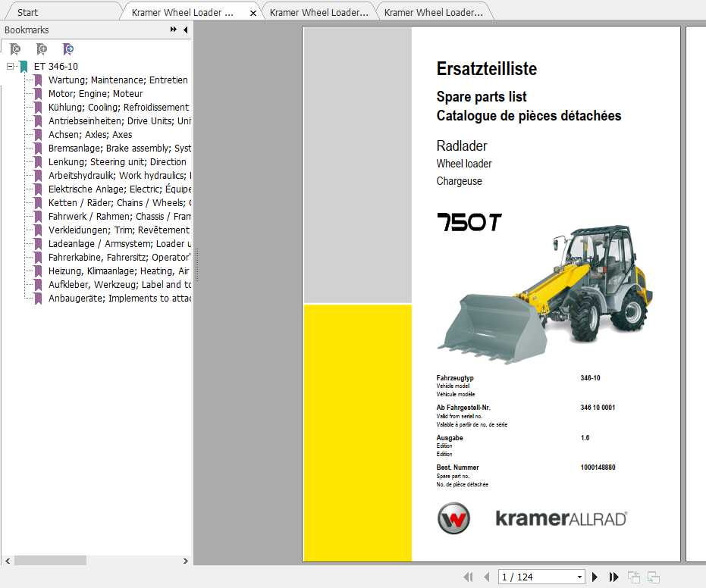The height and width of the screenshot is (588, 706).
Task: Click the Bookmarks panel title
Action: pyautogui.click(x=27, y=30)
